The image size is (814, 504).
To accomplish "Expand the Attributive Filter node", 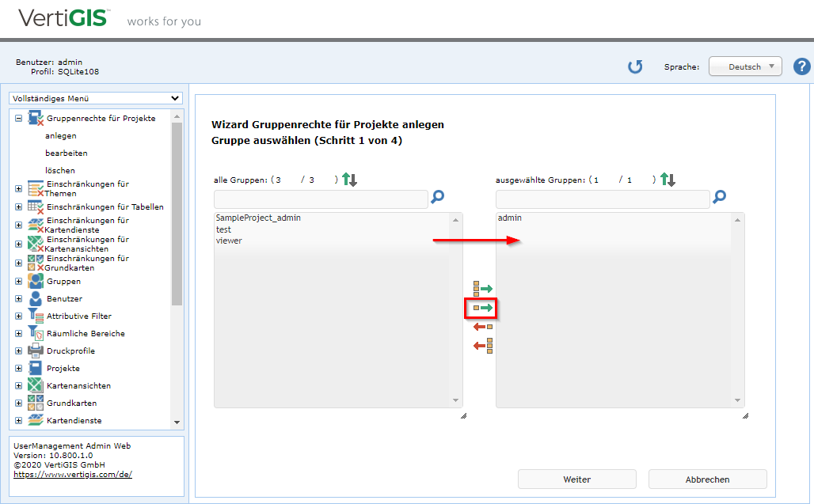I will coord(19,316).
